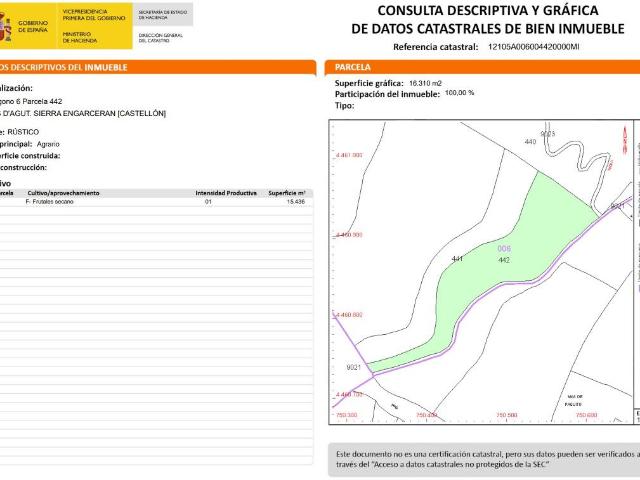
Task: Click the Intensidad Productiva column header
Action: click(x=226, y=193)
